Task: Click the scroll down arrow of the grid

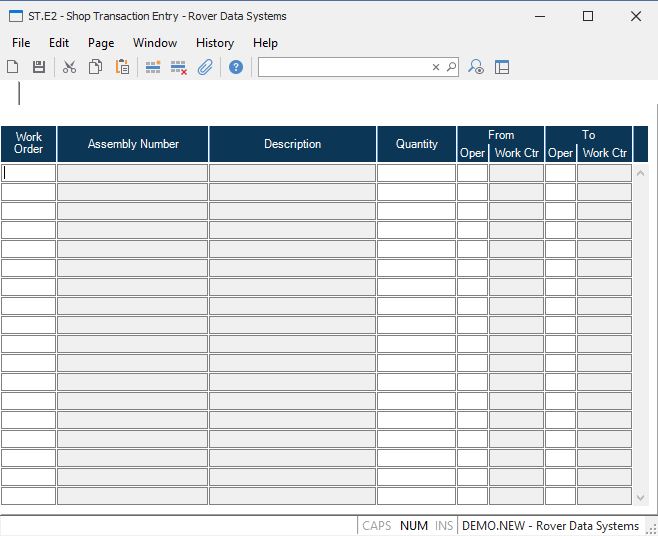Action: [641, 497]
